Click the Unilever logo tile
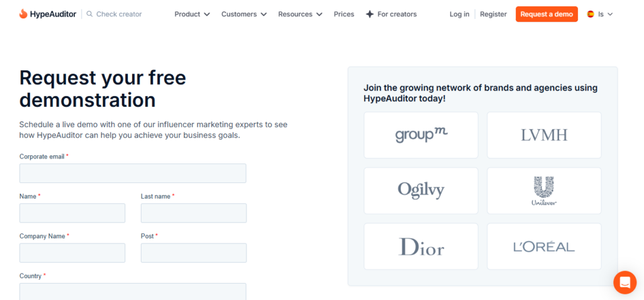 tap(544, 191)
